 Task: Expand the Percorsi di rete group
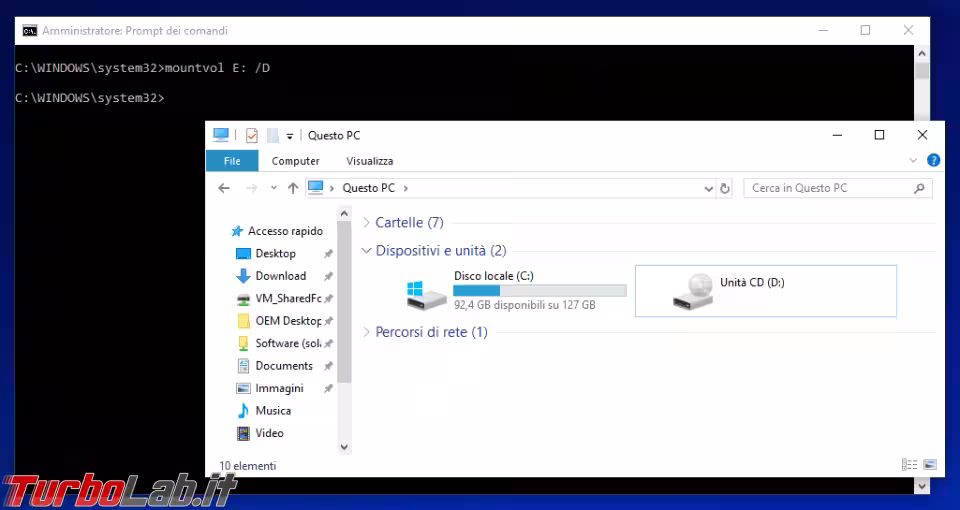point(366,332)
